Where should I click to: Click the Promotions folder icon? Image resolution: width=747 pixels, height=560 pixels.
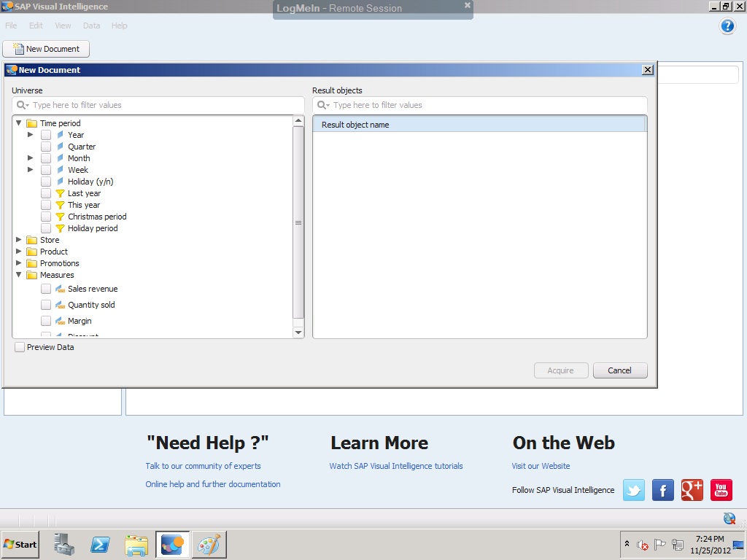pyautogui.click(x=32, y=263)
